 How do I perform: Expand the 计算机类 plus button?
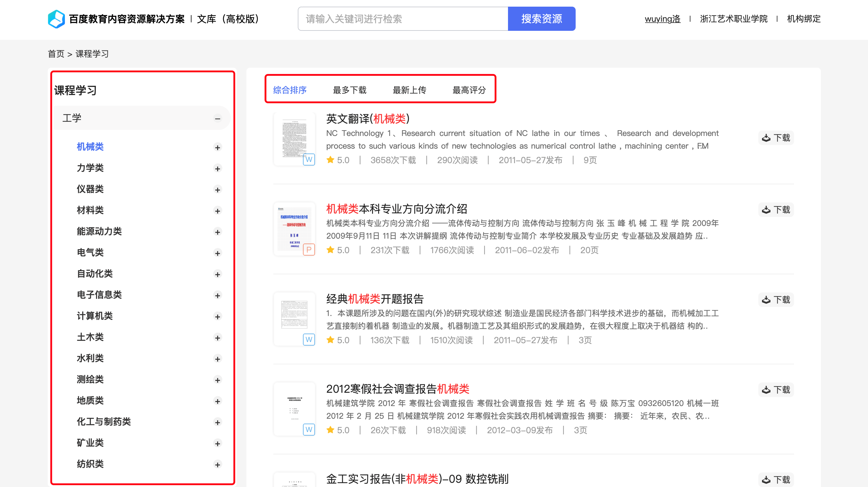(218, 317)
